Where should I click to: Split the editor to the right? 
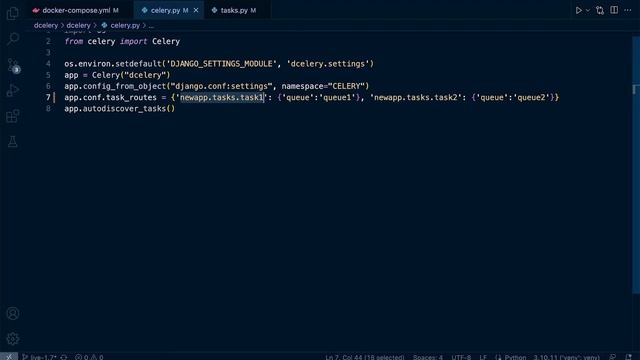[614, 10]
